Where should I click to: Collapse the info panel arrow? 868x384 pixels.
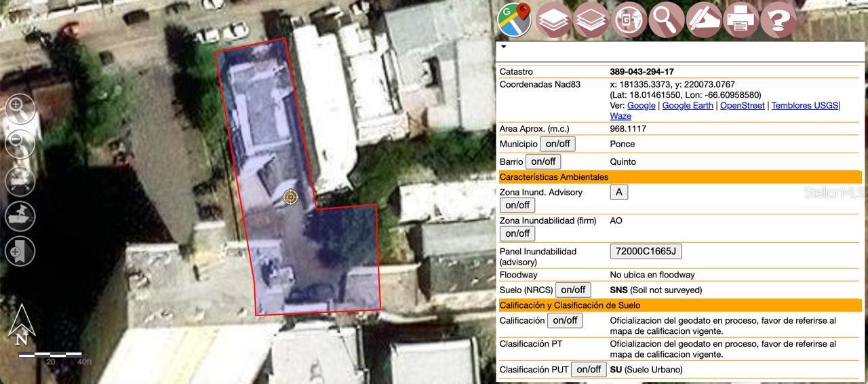504,47
